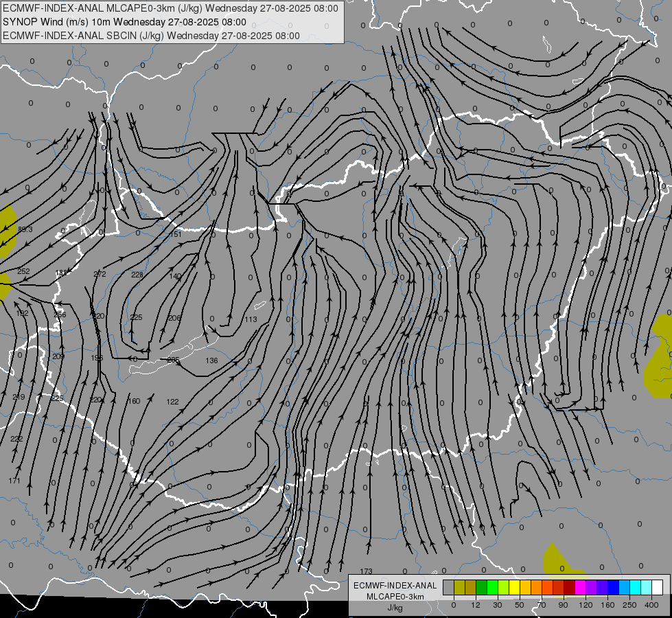
Task: Click the map value '136'
Action: [x=211, y=360]
